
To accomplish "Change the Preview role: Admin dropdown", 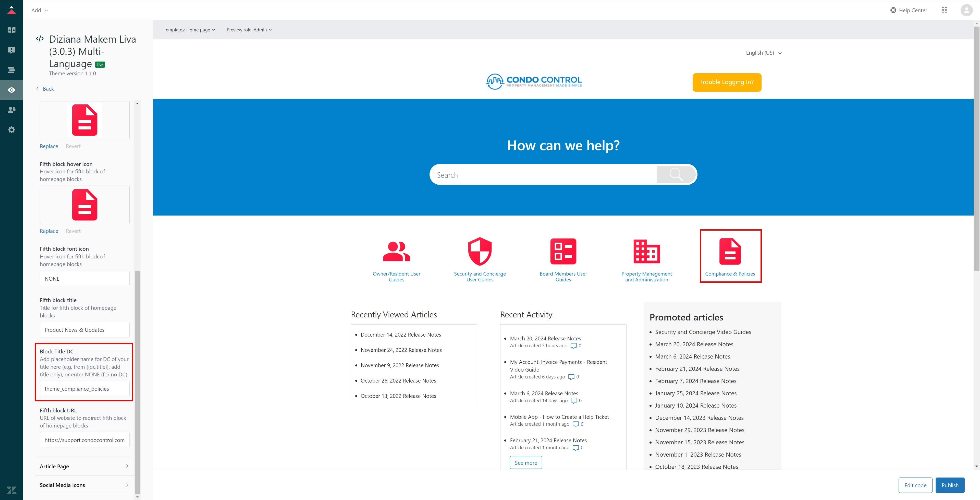I will [x=249, y=30].
